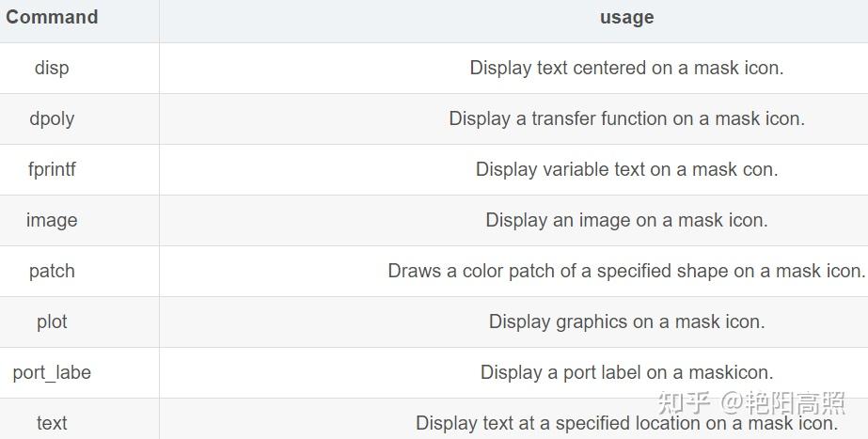This screenshot has height=439, width=868.
Task: Select the text command cell
Action: coord(52,423)
